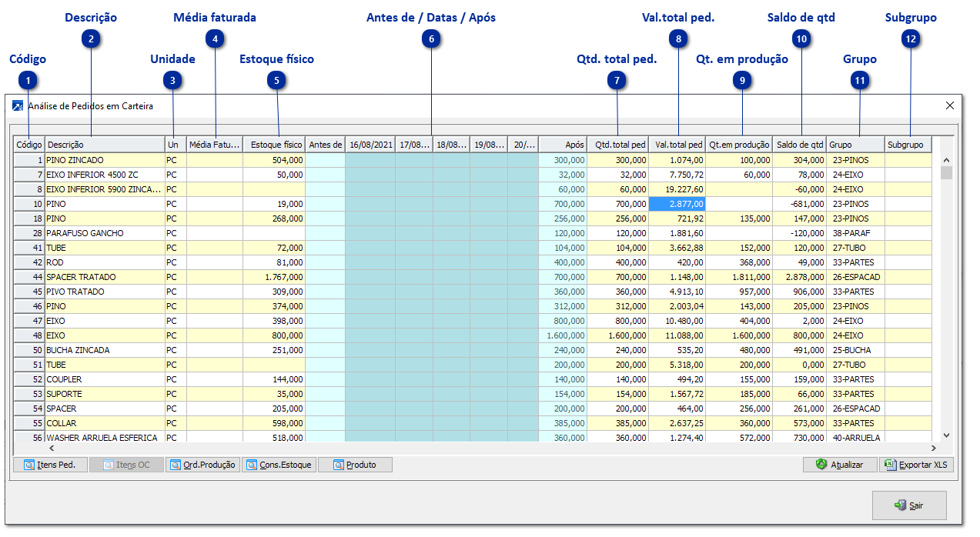The image size is (980, 537).
Task: Sort by the Descrição column header
Action: tap(105, 145)
